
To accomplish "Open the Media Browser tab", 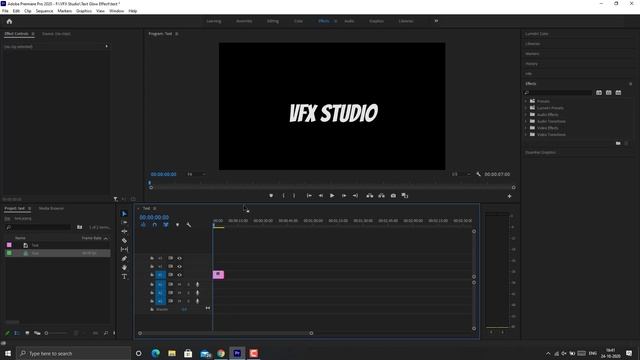I will (x=51, y=209).
